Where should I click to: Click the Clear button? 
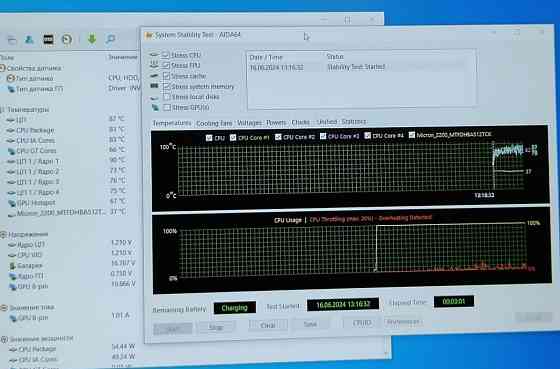(268, 325)
